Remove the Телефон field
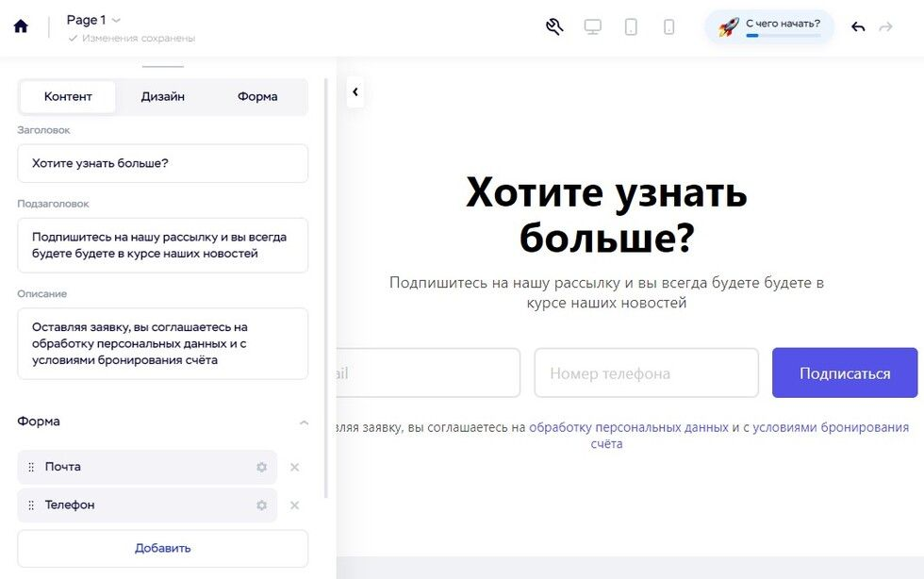Image resolution: width=924 pixels, height=579 pixels. (294, 505)
